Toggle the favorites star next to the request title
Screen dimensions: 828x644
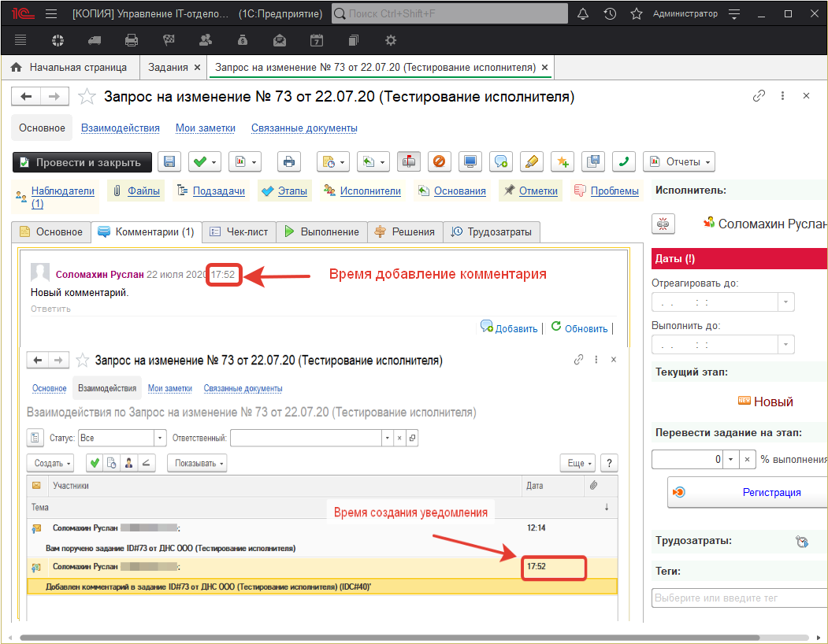pyautogui.click(x=87, y=96)
